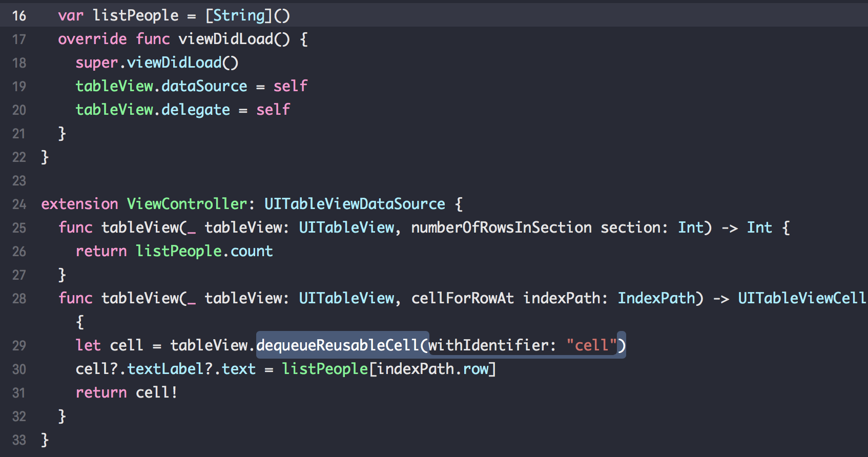
Task: Click the 'IndexPath' type on line 28
Action: (x=656, y=298)
